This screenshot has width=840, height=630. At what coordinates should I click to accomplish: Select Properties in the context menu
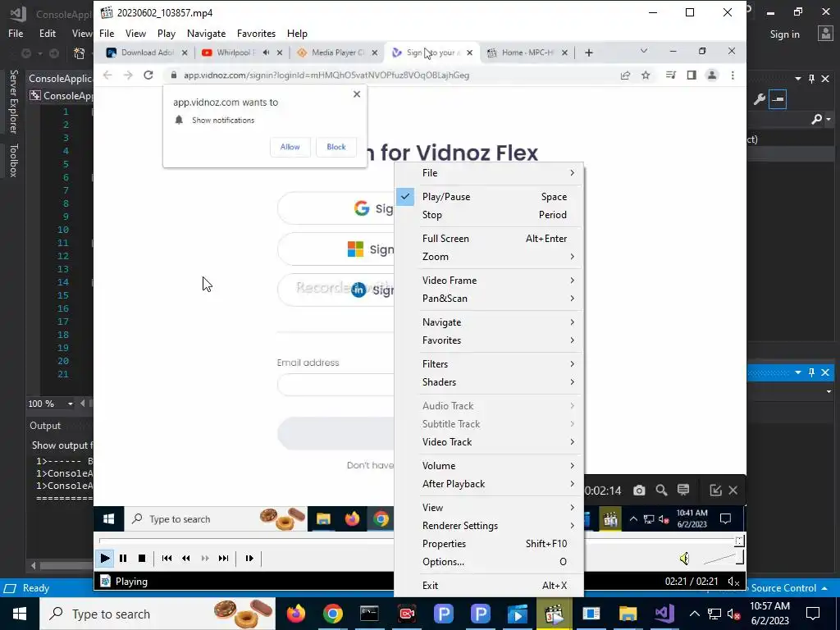(x=489, y=544)
